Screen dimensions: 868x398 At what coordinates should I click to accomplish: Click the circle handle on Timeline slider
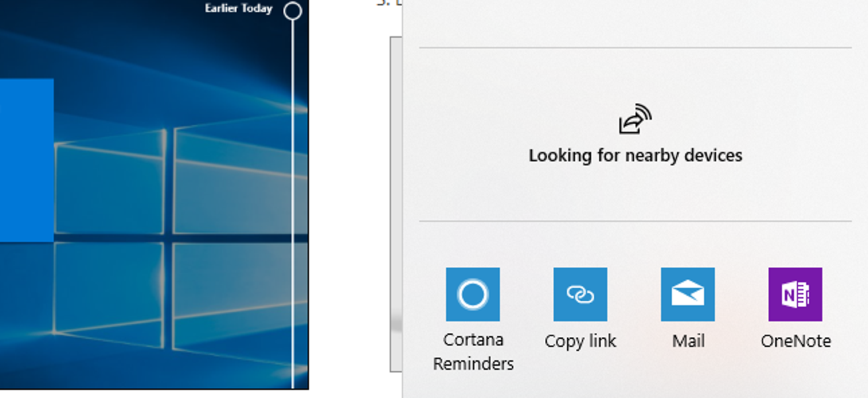tap(292, 11)
